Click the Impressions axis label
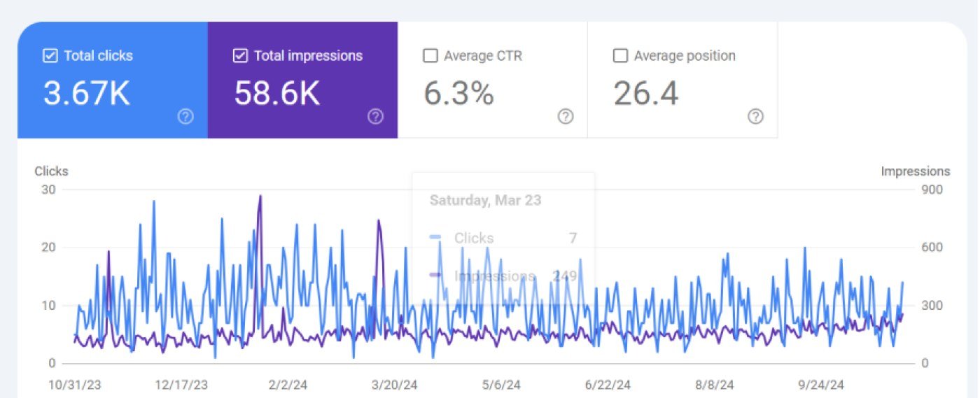980x398 pixels. [916, 171]
